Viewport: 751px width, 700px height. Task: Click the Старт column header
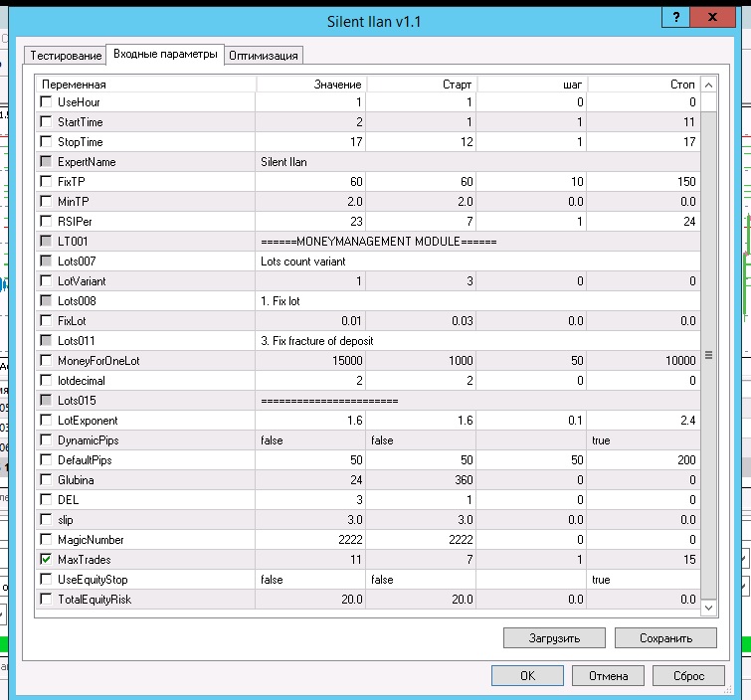coord(422,85)
